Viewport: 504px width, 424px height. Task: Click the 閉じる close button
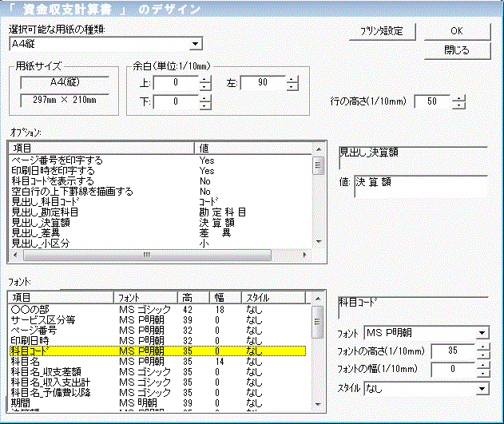coord(457,50)
